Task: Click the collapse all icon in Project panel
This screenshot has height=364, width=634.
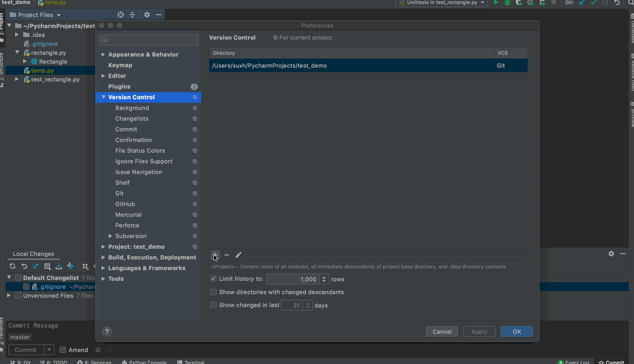Action: click(x=132, y=15)
